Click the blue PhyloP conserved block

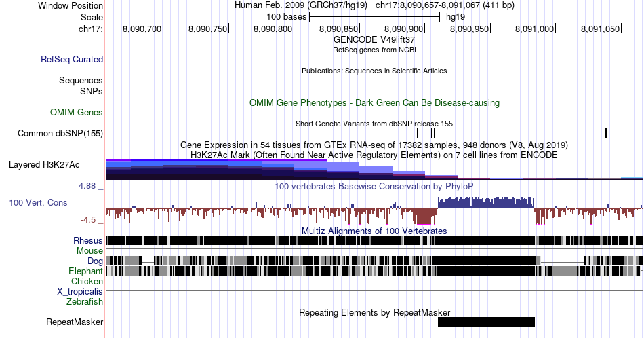point(486,202)
